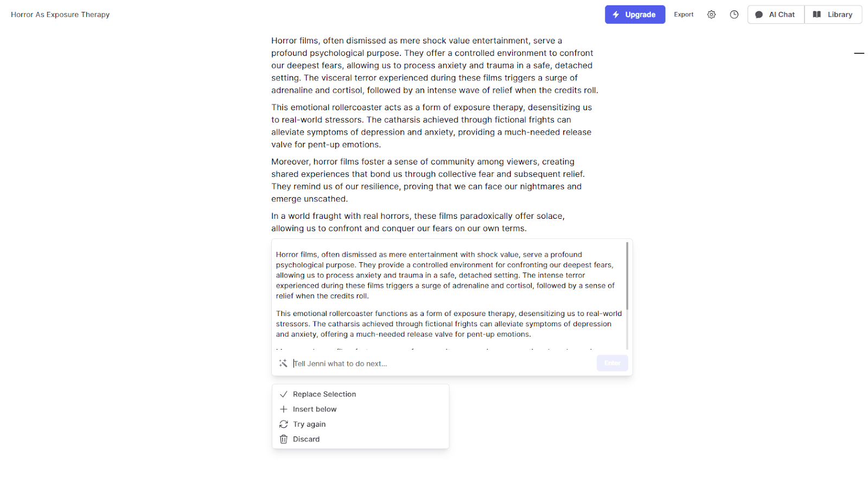Click the suggestion box vertical scrollbar
The height and width of the screenshot is (481, 868).
(x=627, y=277)
